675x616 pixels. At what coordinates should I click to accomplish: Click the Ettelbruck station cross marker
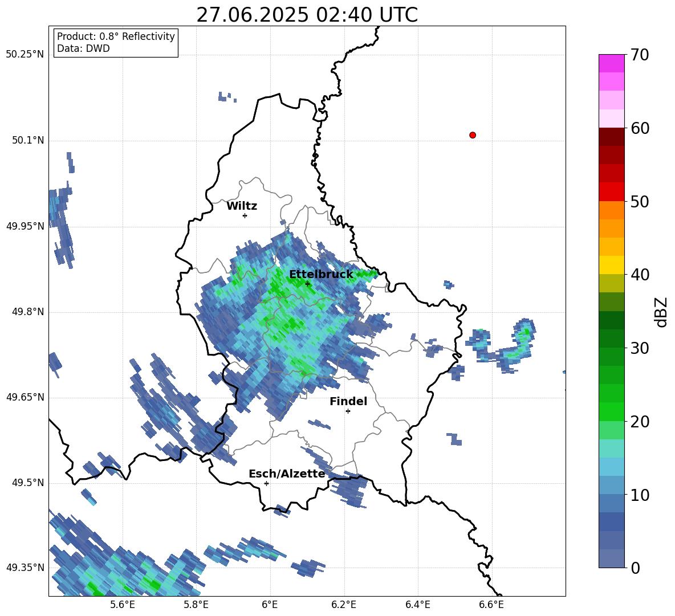point(307,284)
